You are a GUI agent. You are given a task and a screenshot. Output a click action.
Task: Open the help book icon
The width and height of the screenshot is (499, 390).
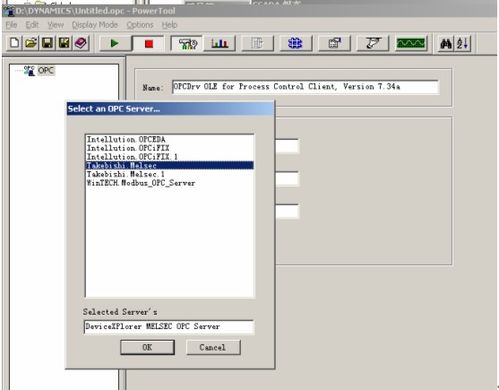coord(81,43)
